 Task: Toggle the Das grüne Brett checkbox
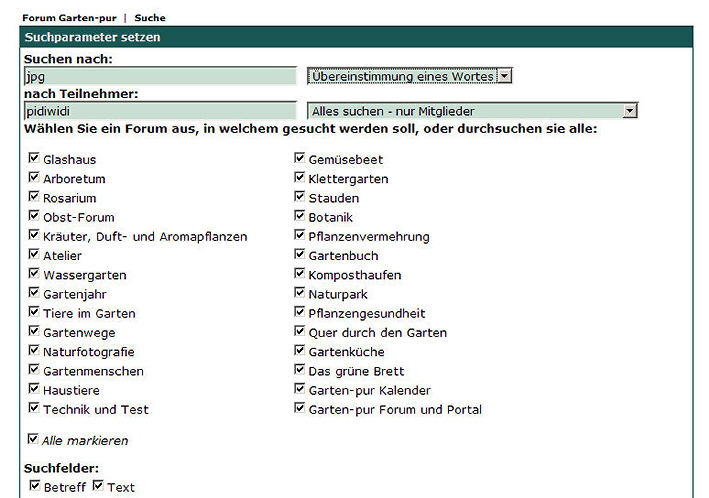point(299,370)
